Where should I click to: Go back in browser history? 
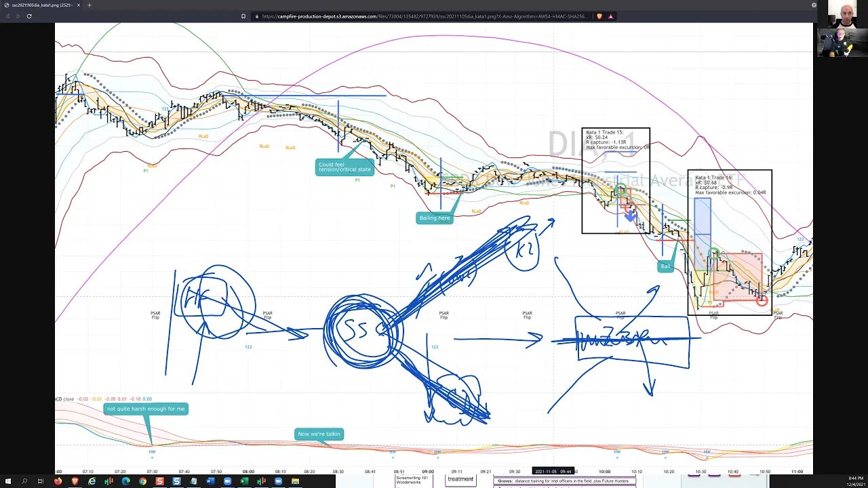7,16
